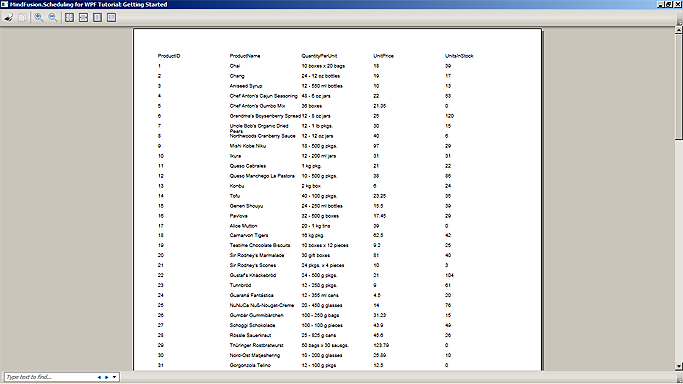
Task: Open the find options dropdown arrow
Action: [114, 377]
